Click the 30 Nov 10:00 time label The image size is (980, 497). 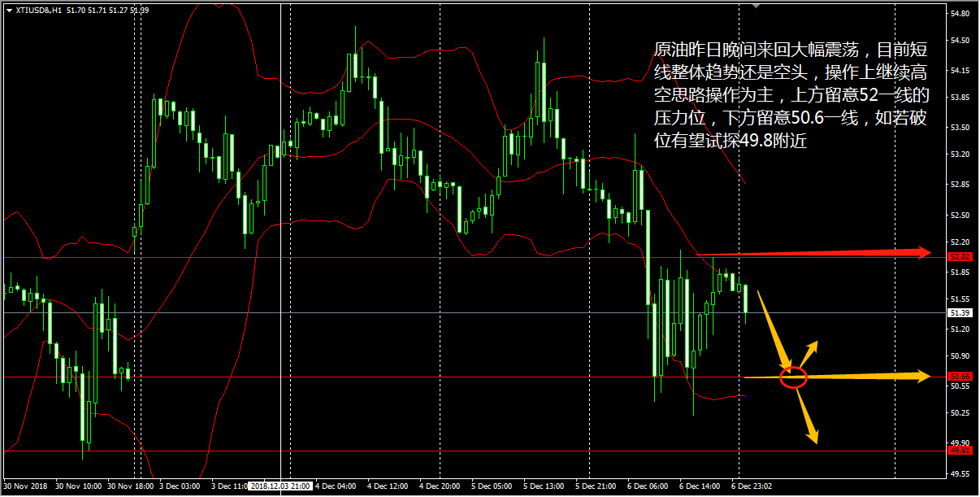80,486
